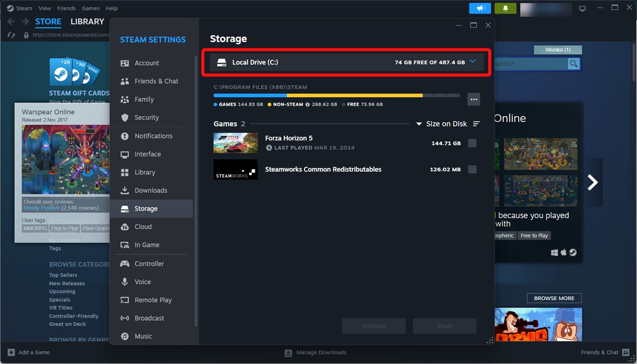The width and height of the screenshot is (637, 364).
Task: Toggle the voice chat speaker button
Action: tap(480, 8)
